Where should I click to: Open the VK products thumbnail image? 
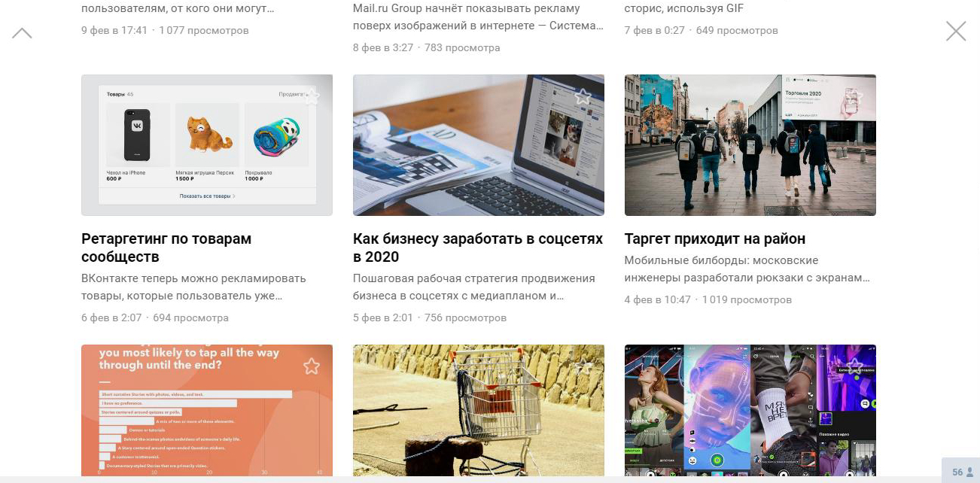coord(207,145)
